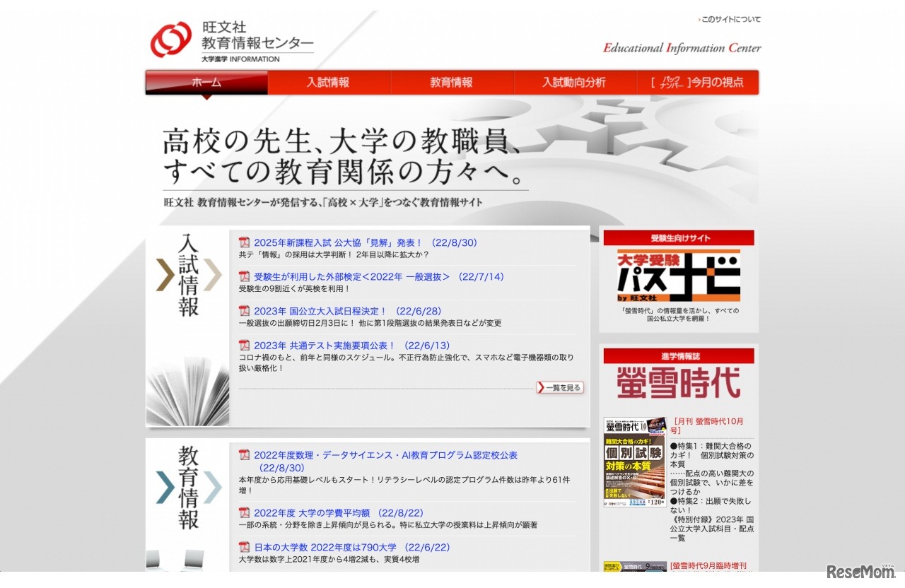Open 螢雪時代10月号 cover thumbnail

point(635,462)
